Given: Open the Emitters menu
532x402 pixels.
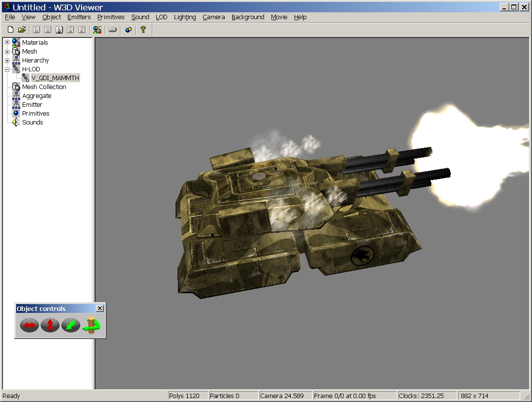Looking at the screenshot, I should point(79,17).
